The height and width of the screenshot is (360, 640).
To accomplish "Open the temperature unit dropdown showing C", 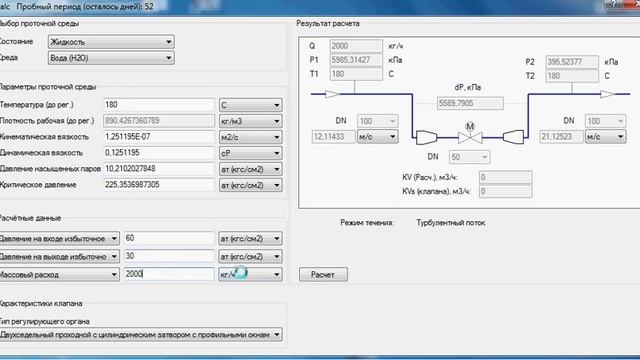I will pyautogui.click(x=250, y=105).
